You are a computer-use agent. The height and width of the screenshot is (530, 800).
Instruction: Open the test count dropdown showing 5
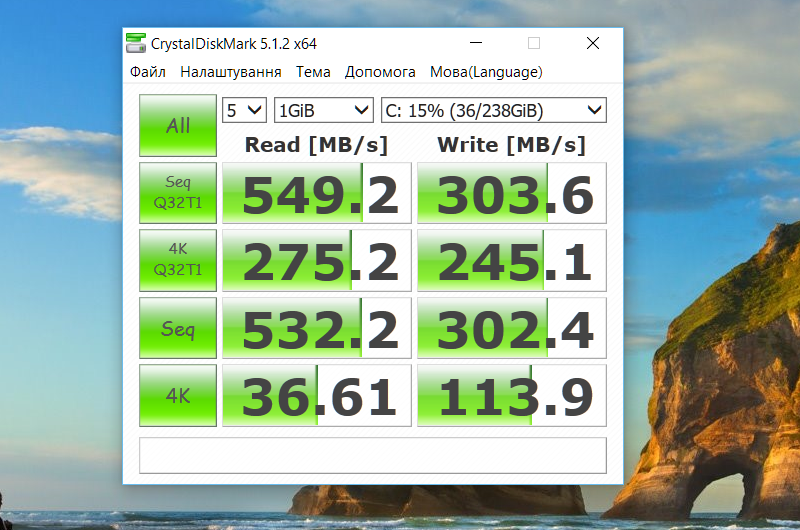tap(244, 110)
